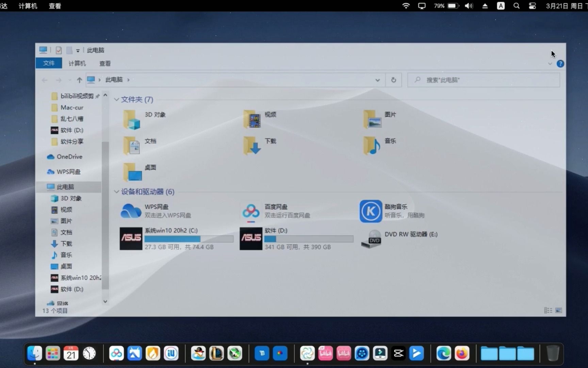Open the quick access toolbar customize dropdown
This screenshot has width=588, height=368.
click(x=78, y=50)
